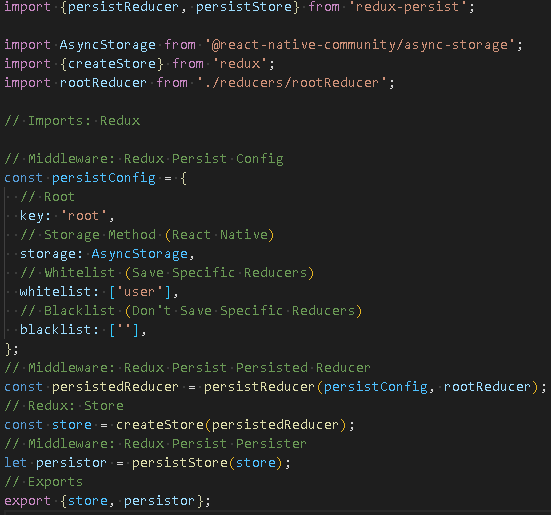Click the 'redux' module string
The width and height of the screenshot is (551, 515).
click(x=240, y=64)
